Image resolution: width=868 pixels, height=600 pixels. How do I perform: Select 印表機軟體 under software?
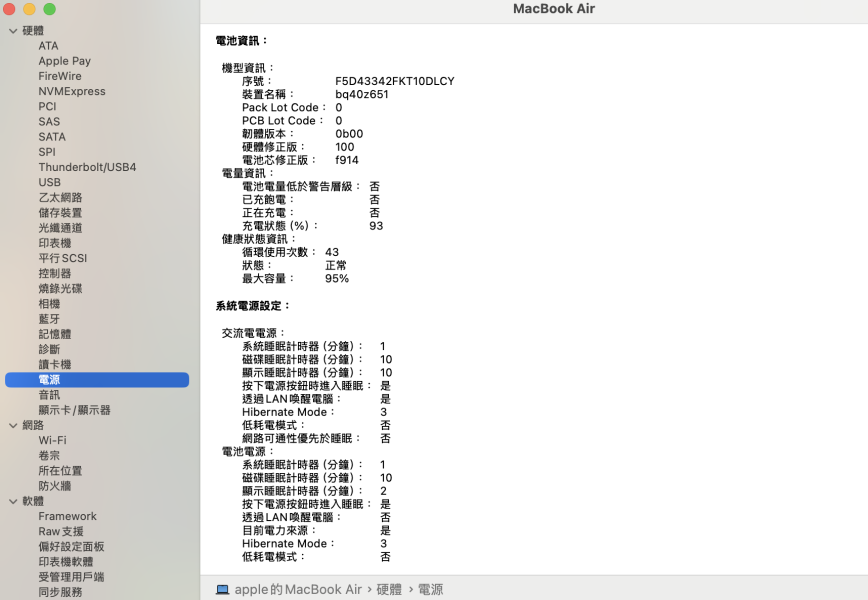[66, 562]
